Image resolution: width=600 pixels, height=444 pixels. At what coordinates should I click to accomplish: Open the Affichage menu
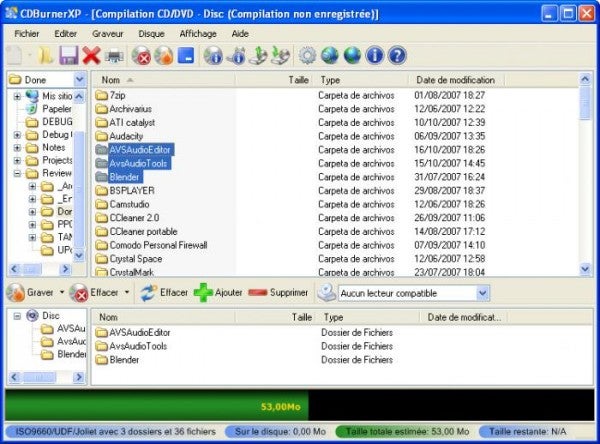coord(198,34)
